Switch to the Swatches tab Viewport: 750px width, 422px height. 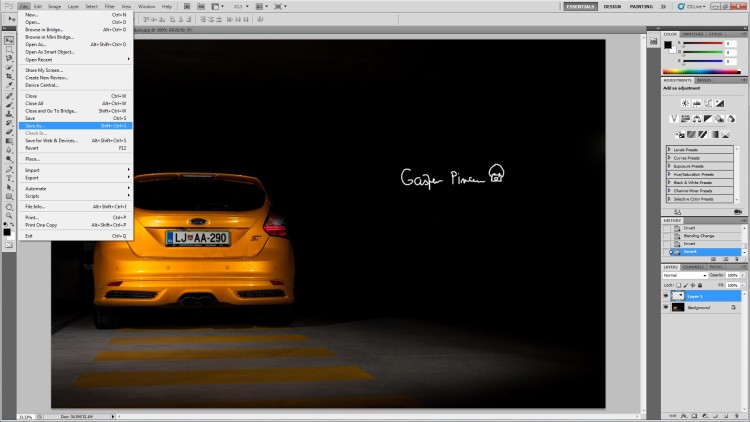click(693, 34)
